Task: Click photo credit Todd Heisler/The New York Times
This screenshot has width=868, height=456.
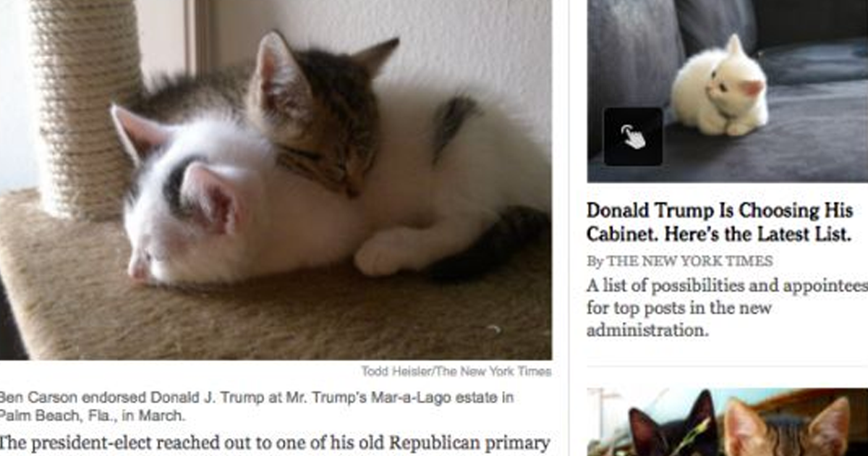Action: [x=456, y=371]
